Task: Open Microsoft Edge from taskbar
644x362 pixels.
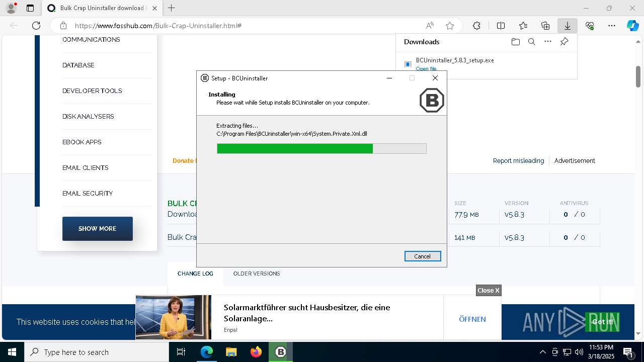Action: 207,352
